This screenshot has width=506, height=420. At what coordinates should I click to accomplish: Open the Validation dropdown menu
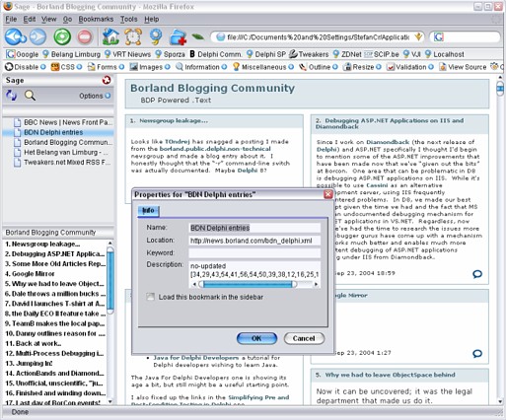click(x=410, y=67)
